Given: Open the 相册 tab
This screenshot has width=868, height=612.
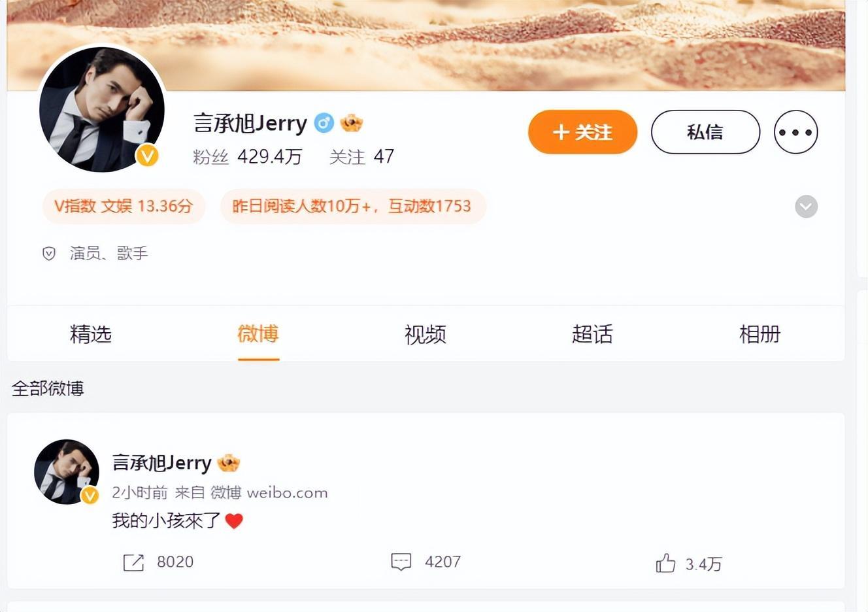Looking at the screenshot, I should pyautogui.click(x=760, y=334).
